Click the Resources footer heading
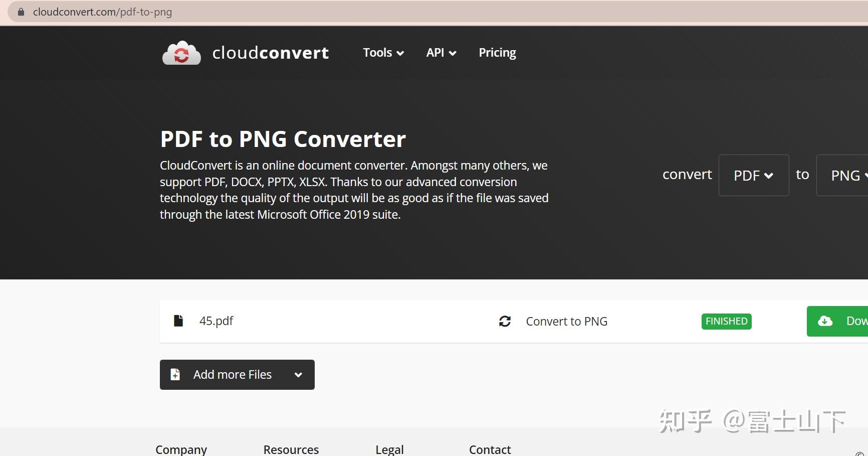The height and width of the screenshot is (456, 868). point(291,449)
